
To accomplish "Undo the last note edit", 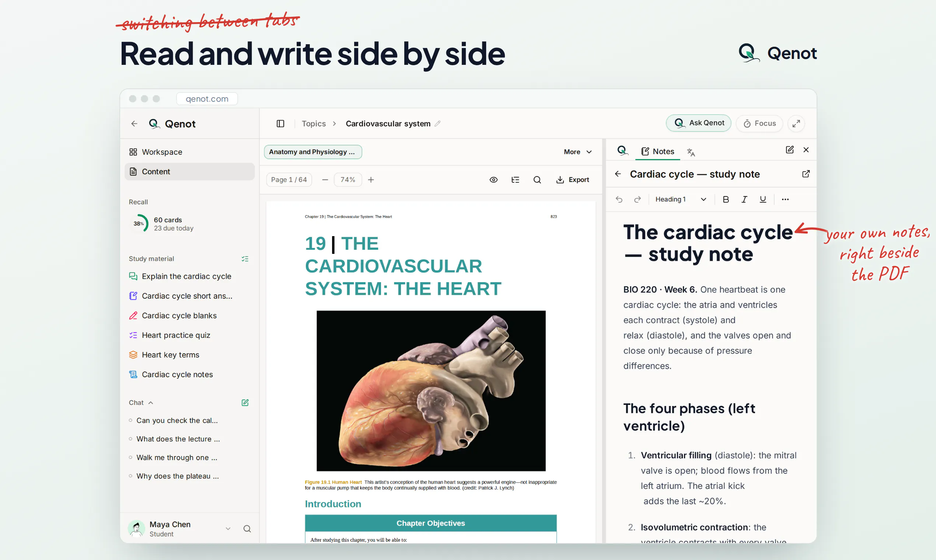I will [619, 199].
